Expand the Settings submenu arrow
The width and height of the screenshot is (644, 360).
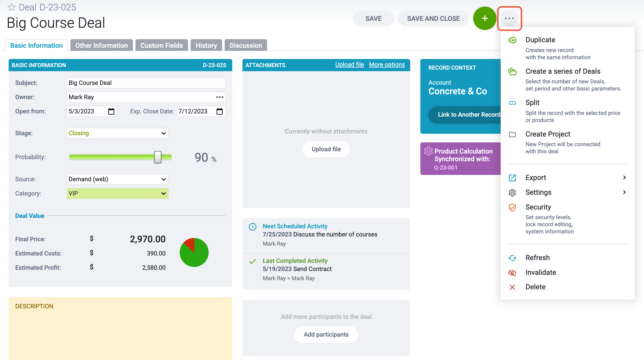624,192
